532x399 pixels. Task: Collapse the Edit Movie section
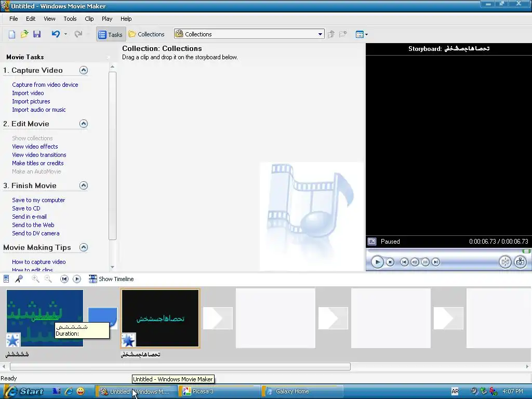tap(84, 124)
